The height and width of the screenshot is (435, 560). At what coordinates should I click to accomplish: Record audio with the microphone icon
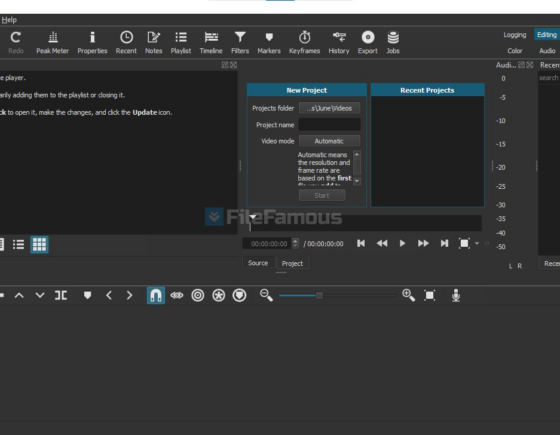pos(456,296)
